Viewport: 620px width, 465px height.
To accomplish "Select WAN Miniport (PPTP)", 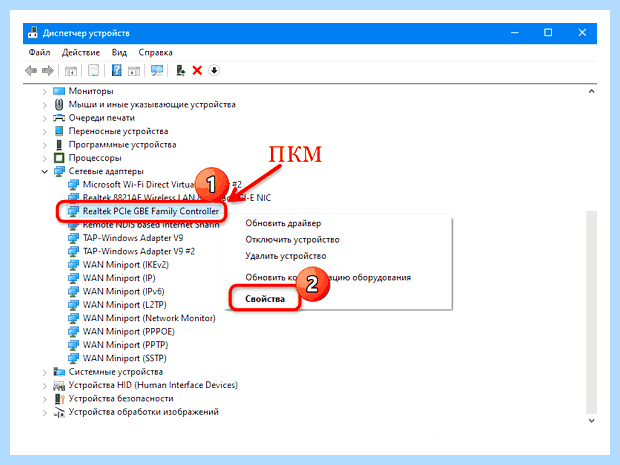I will (x=125, y=345).
